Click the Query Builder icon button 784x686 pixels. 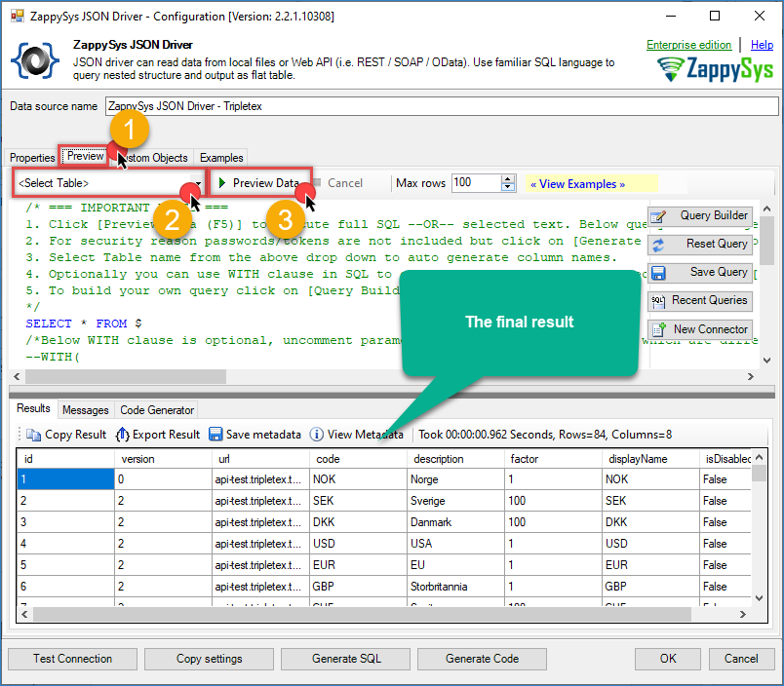tap(658, 216)
